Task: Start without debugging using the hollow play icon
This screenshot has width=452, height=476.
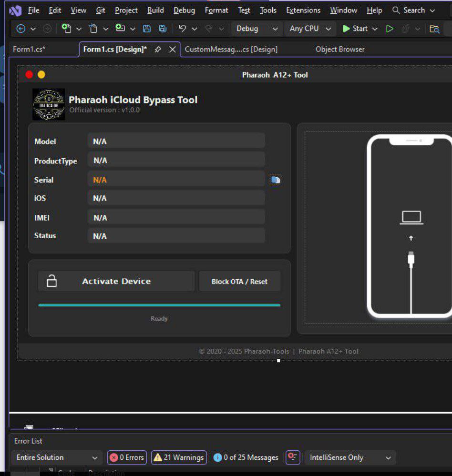Action: 390,29
